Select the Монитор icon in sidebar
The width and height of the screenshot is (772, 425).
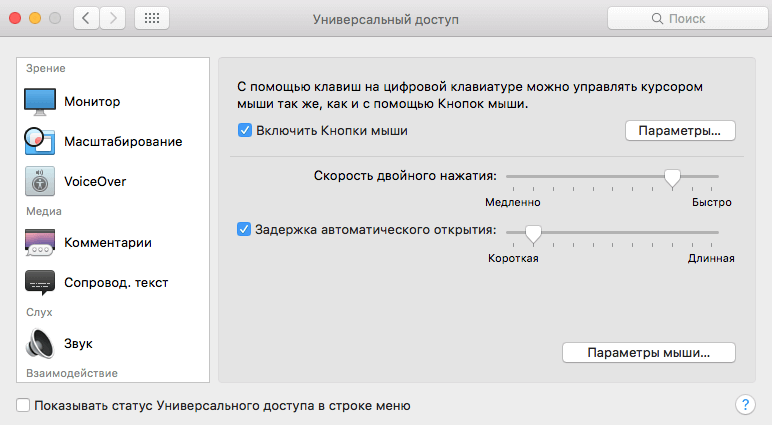coord(40,102)
